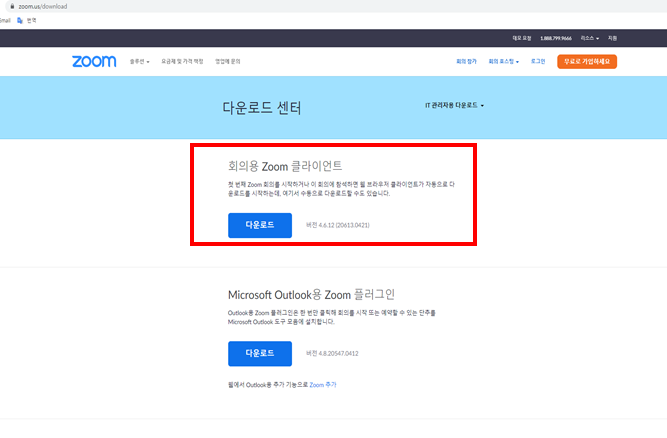Expand the 리소스 dropdown

pos(590,38)
